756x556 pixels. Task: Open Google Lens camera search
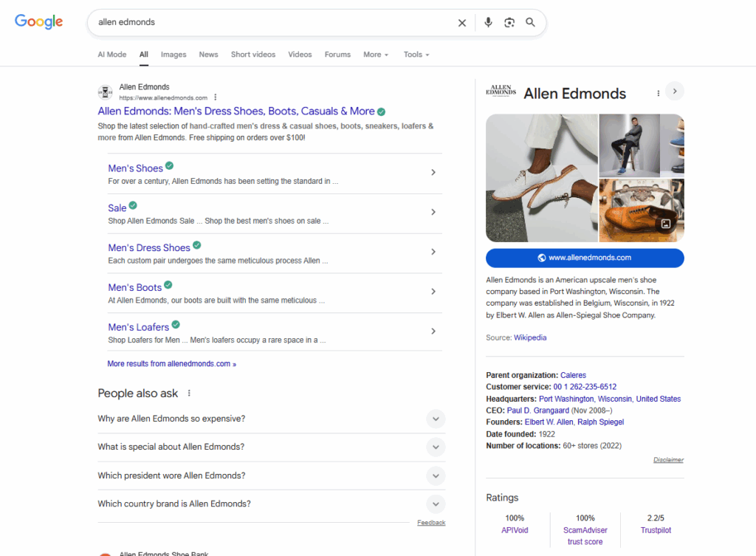509,22
